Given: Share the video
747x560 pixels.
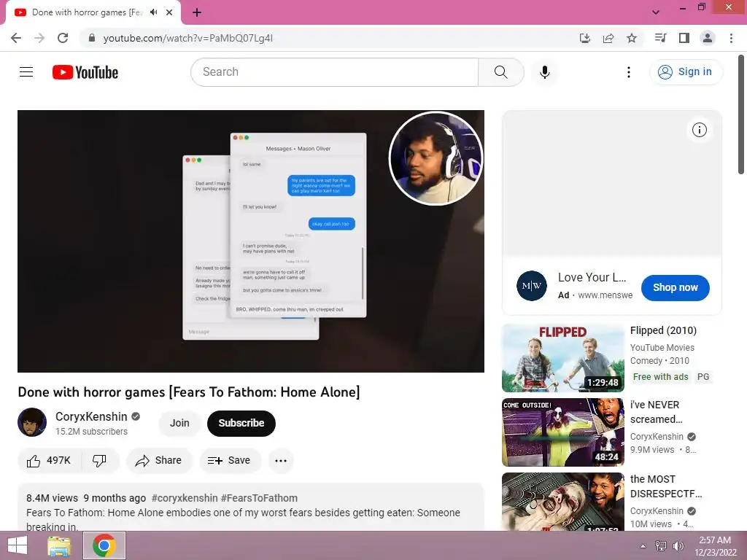Looking at the screenshot, I should click(158, 461).
